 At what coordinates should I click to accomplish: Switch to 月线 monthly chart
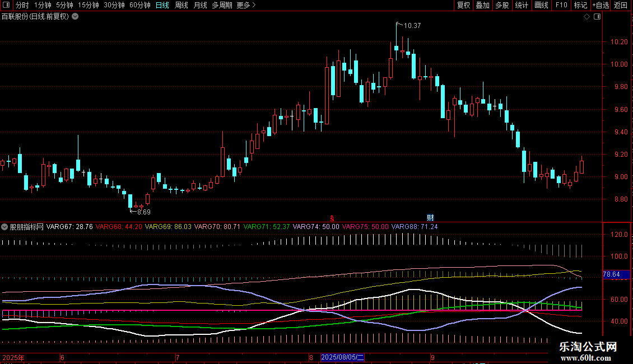click(200, 5)
